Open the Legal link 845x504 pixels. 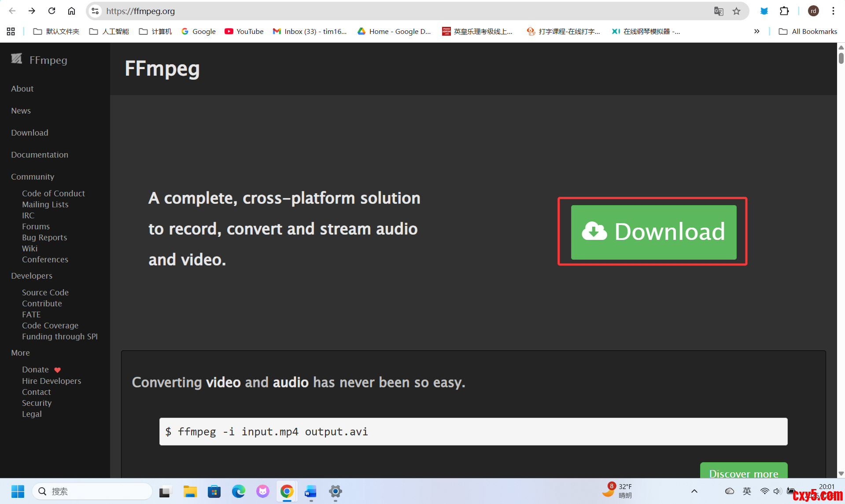click(x=32, y=414)
